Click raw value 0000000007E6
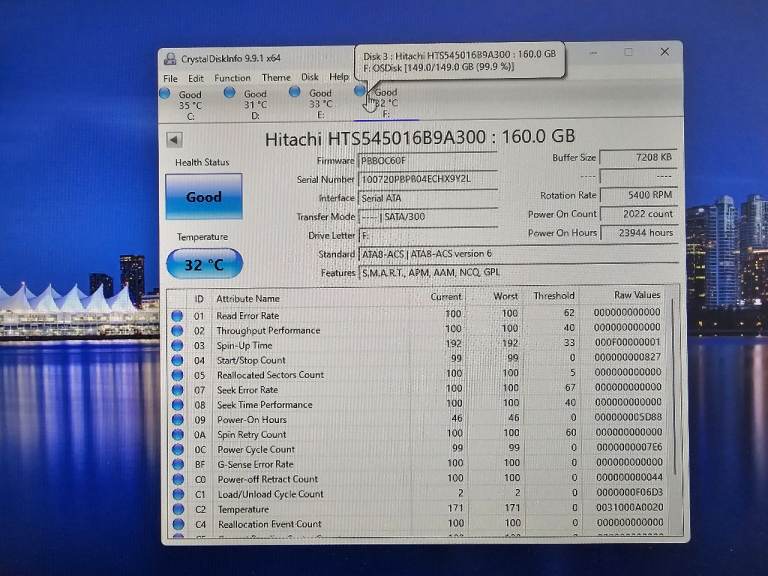This screenshot has height=576, width=768. click(x=629, y=447)
